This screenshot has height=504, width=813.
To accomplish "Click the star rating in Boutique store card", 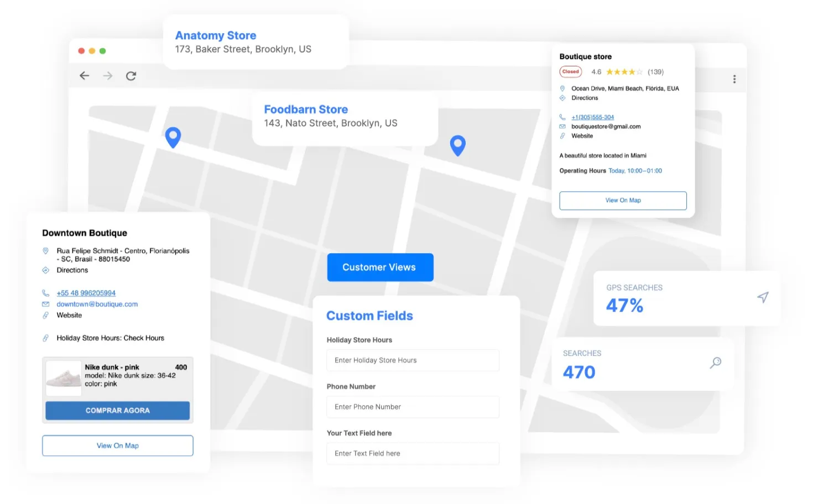I will click(624, 72).
